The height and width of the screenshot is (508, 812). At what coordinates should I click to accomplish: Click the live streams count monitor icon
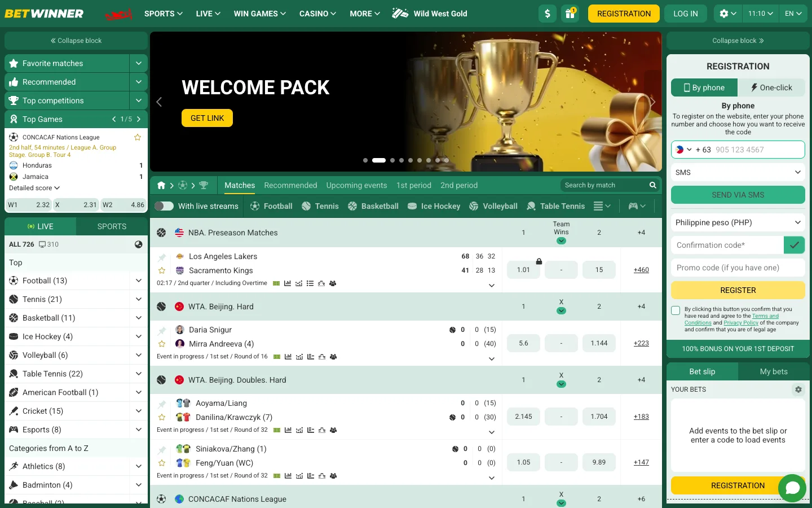coord(42,244)
